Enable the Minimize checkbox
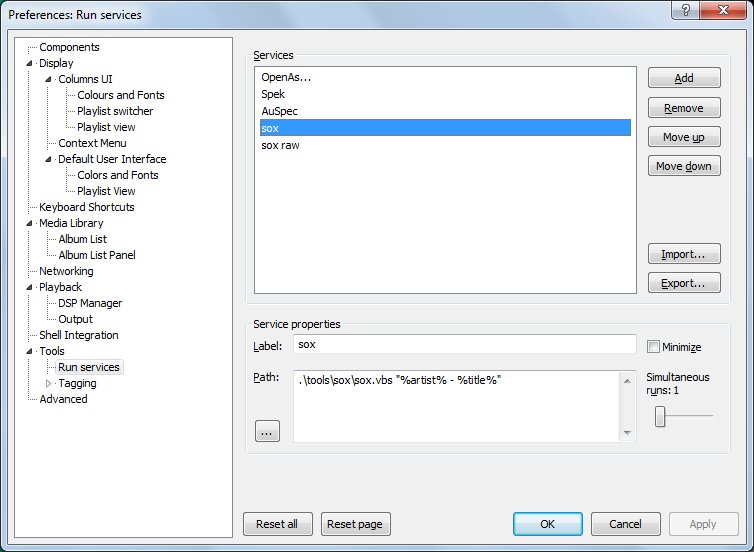This screenshot has width=754, height=552. tap(654, 347)
